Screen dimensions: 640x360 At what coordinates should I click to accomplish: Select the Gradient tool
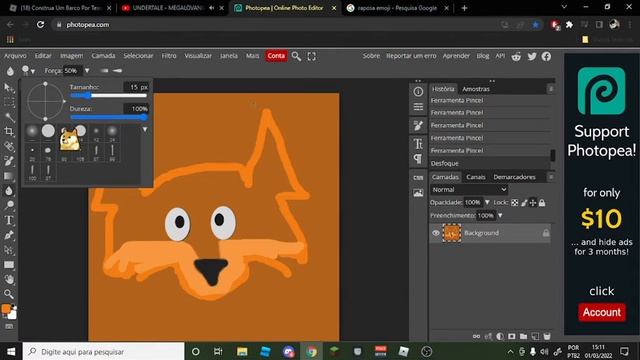point(9,176)
